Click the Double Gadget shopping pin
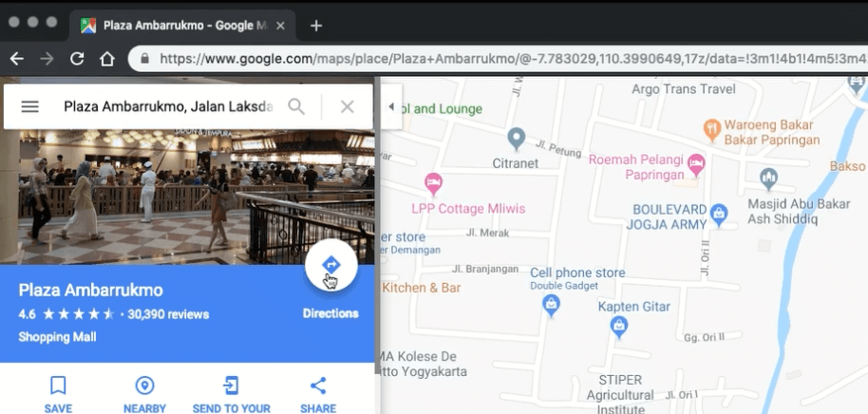Viewport: 868px width, 414px height. pyautogui.click(x=550, y=306)
